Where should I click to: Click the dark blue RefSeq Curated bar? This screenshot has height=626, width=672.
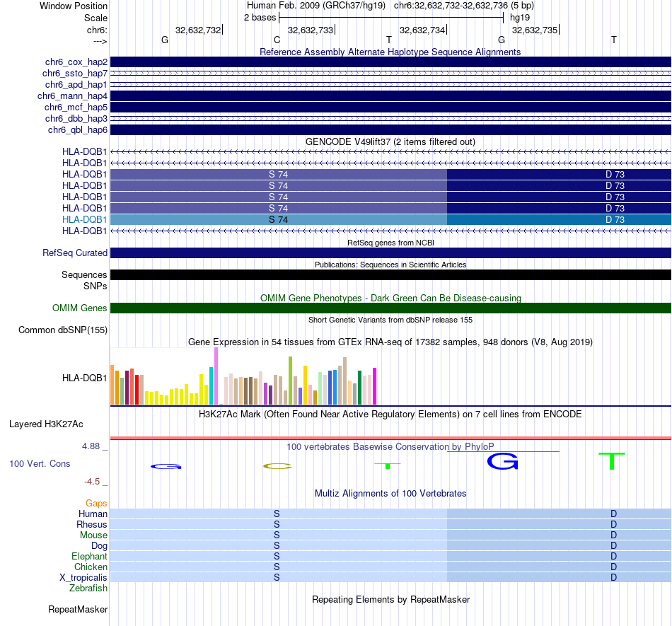click(390, 253)
